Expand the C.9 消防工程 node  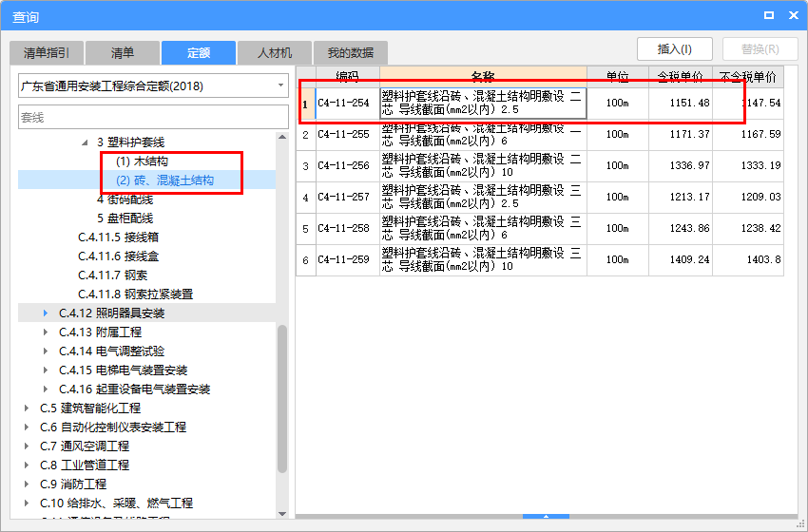point(27,484)
